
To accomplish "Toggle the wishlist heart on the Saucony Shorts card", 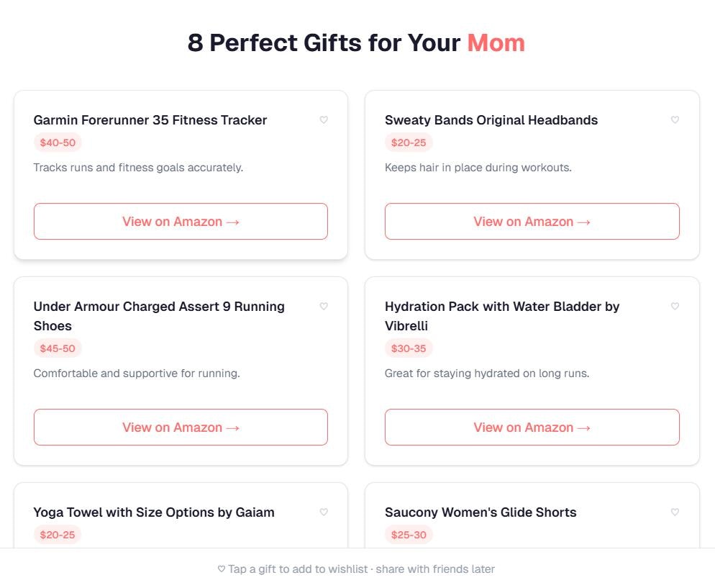I will [x=675, y=512].
